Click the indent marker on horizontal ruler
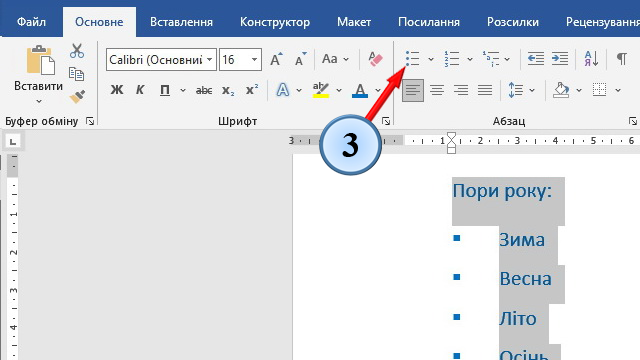 (x=451, y=142)
